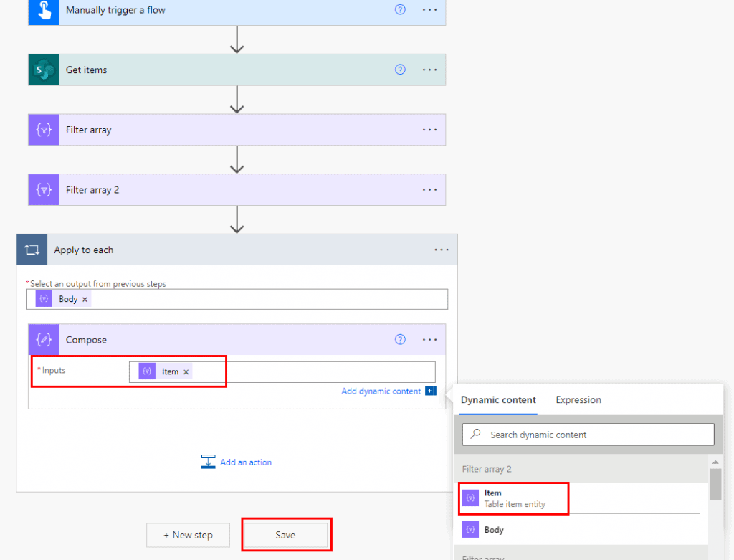Image resolution: width=734 pixels, height=560 pixels.
Task: Open ellipsis menu of Get items step
Action: pyautogui.click(x=430, y=70)
